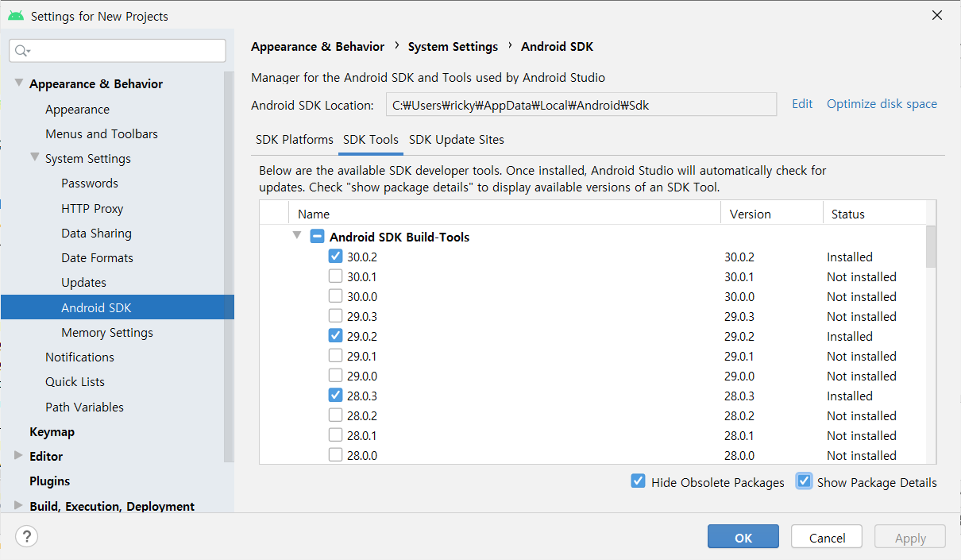The height and width of the screenshot is (560, 961).
Task: Open the SDK Update Sites tab
Action: pyautogui.click(x=457, y=140)
